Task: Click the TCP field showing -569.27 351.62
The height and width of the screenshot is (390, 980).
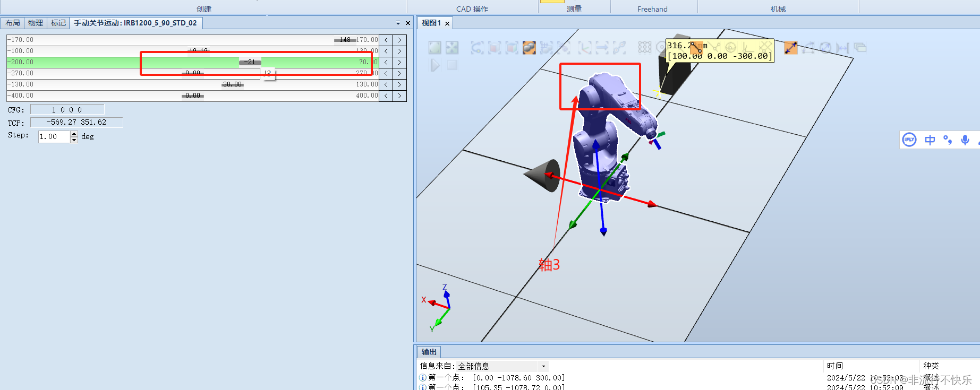Action: [76, 123]
